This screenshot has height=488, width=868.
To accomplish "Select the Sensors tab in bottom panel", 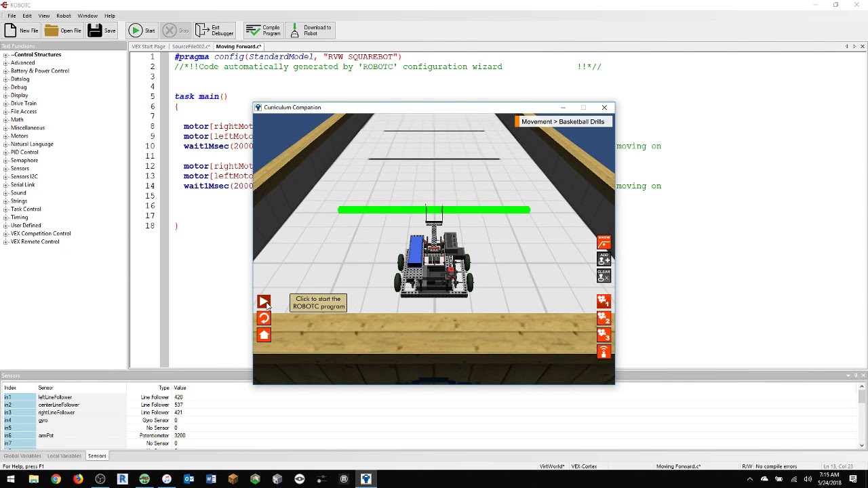I will 97,456.
